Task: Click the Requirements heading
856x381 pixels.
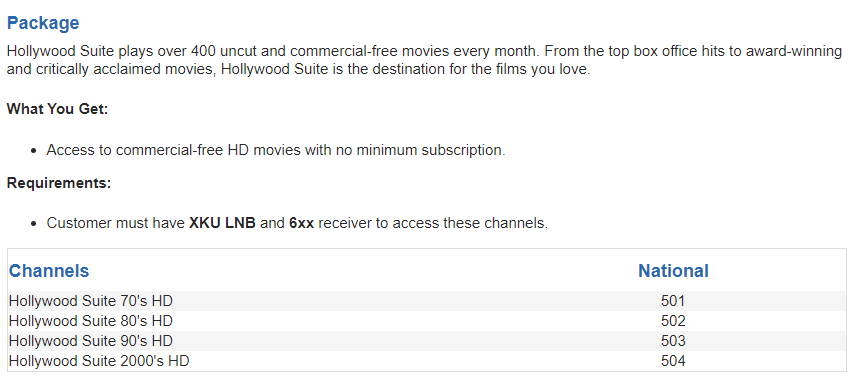Action: coord(59,183)
